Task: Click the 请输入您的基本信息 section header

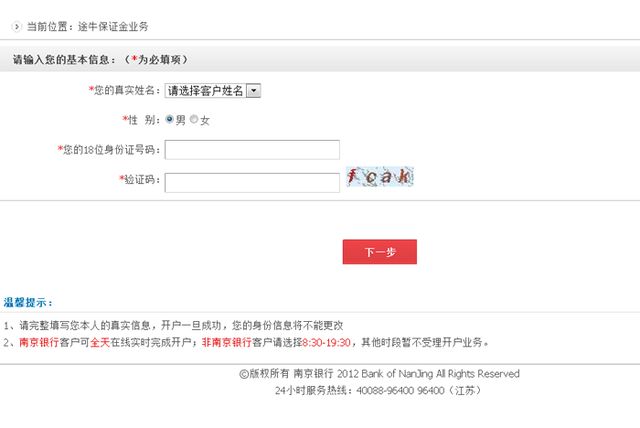Action: click(100, 60)
